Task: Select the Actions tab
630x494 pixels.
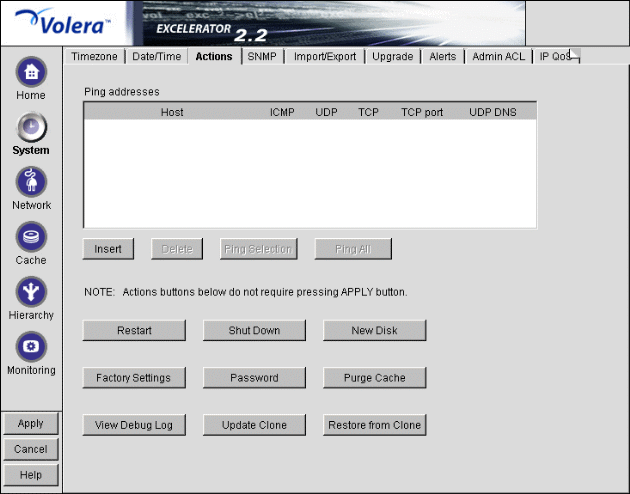Action: click(x=214, y=57)
